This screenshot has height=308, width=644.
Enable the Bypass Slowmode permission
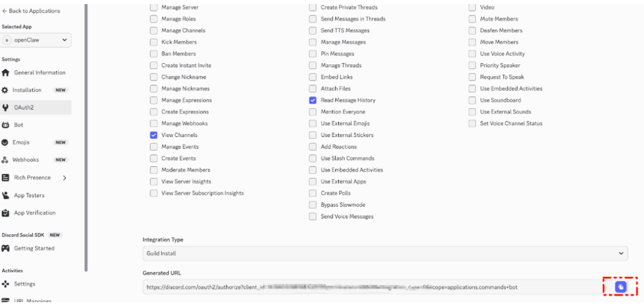point(313,205)
